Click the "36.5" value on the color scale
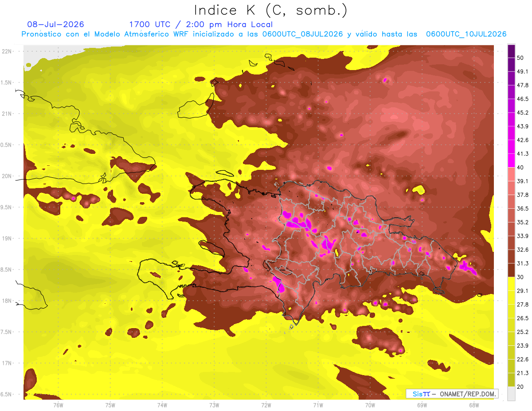Viewport: 532px width, 411px height. [523, 208]
